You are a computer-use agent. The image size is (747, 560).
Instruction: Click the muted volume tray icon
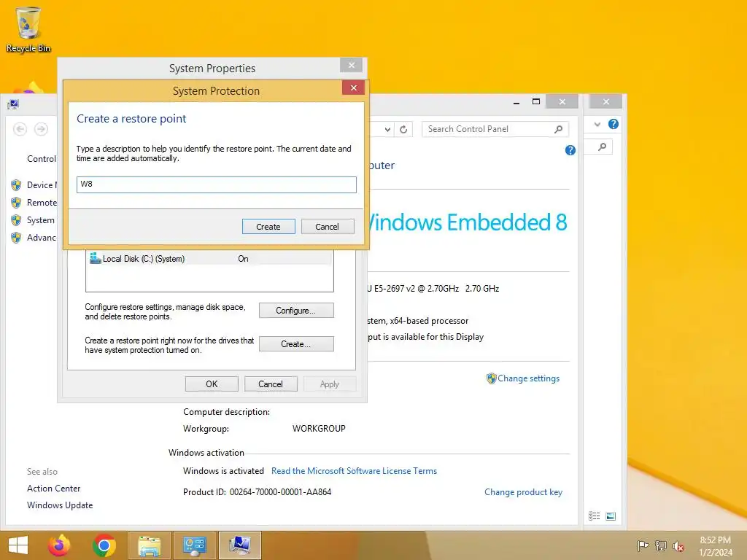click(678, 545)
